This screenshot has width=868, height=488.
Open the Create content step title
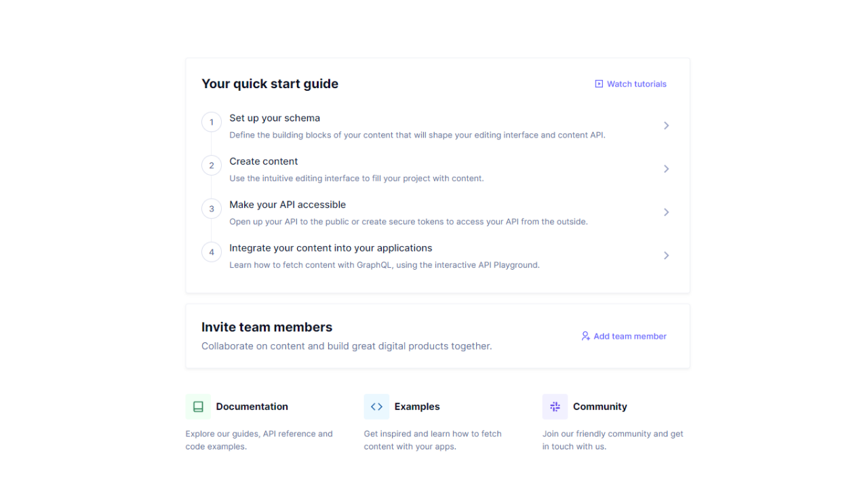tap(263, 161)
